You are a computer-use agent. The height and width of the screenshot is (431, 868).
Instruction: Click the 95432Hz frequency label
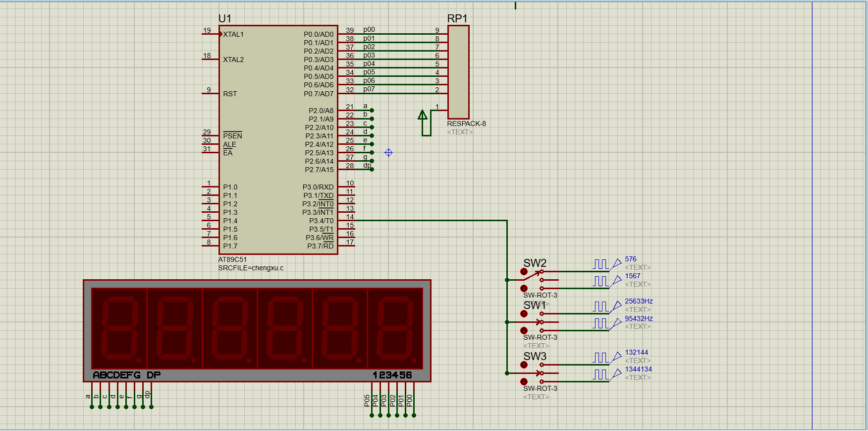click(x=639, y=318)
